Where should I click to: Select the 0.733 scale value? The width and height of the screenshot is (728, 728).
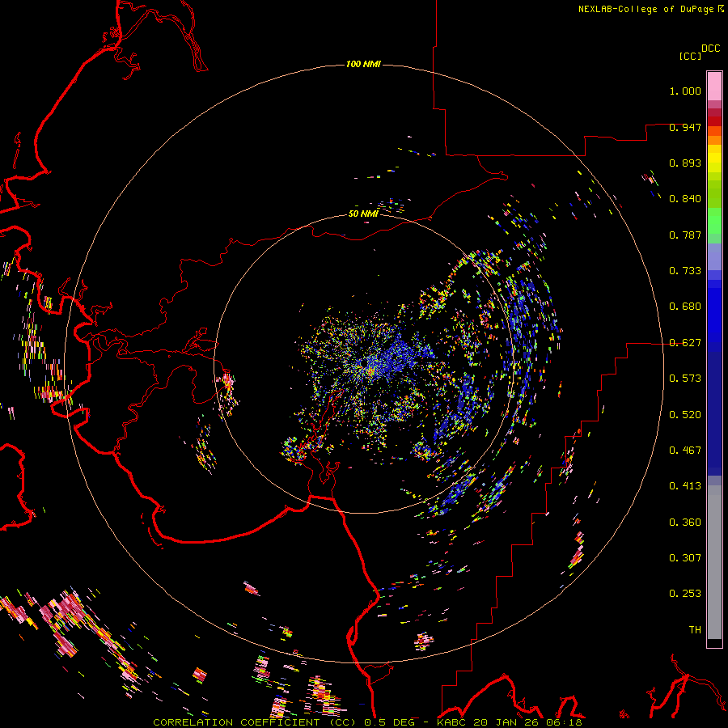(685, 271)
